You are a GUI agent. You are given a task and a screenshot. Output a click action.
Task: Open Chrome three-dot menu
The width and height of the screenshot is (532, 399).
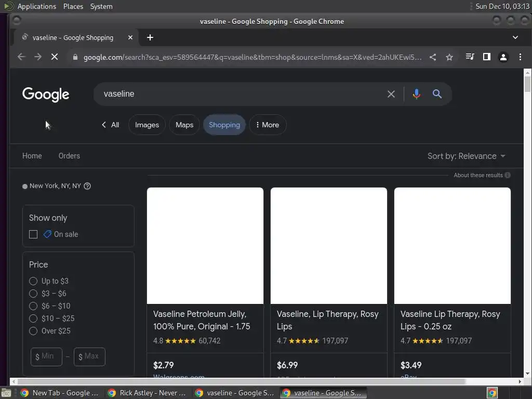point(520,57)
